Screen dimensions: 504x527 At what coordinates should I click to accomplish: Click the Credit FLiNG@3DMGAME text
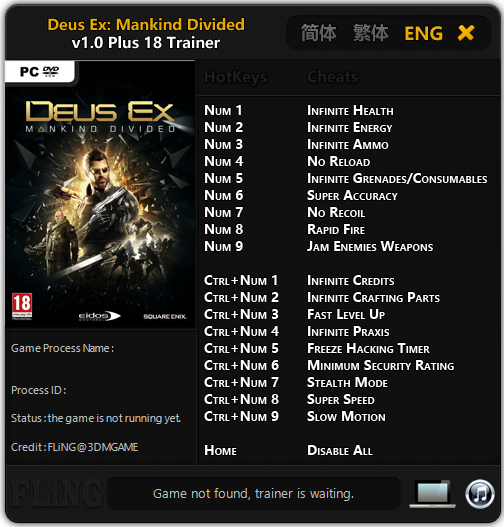click(75, 447)
